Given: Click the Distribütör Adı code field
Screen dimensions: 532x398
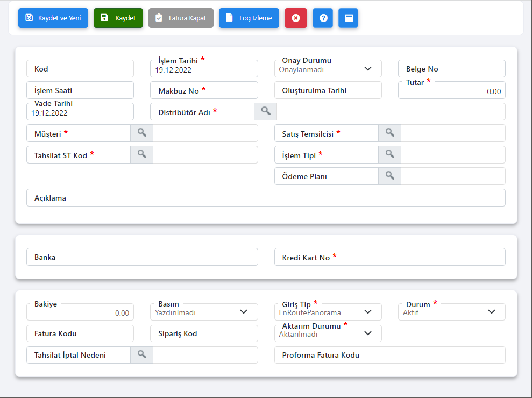Looking at the screenshot, I should tap(202, 112).
